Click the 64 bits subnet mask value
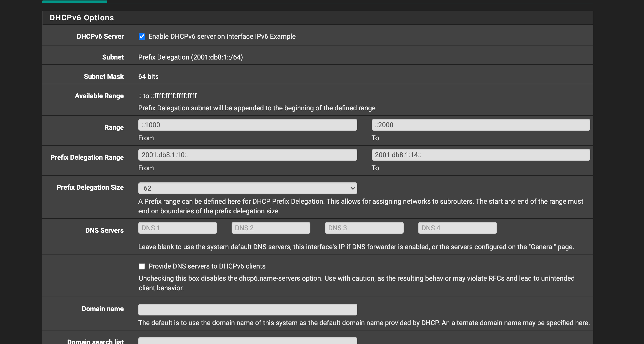The height and width of the screenshot is (344, 644). [148, 76]
